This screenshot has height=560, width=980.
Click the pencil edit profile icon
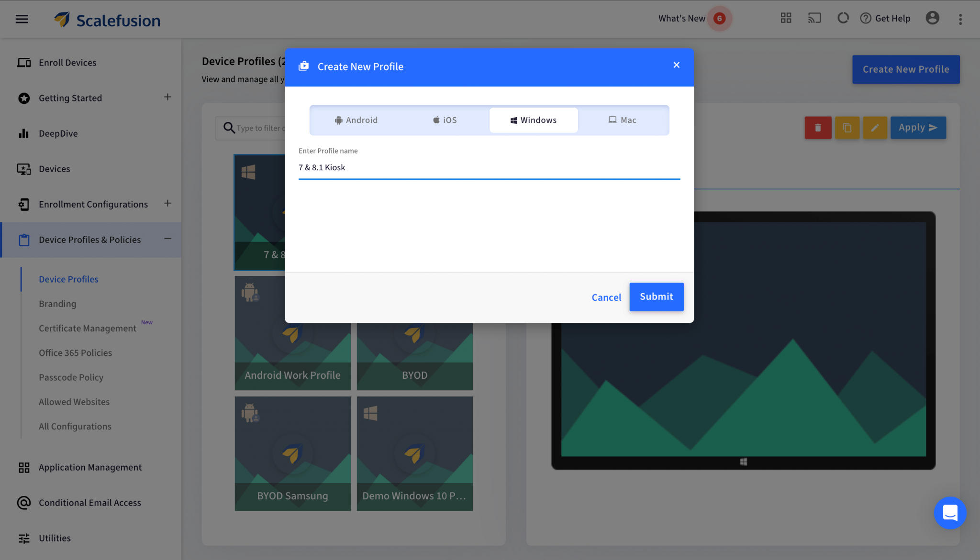875,128
